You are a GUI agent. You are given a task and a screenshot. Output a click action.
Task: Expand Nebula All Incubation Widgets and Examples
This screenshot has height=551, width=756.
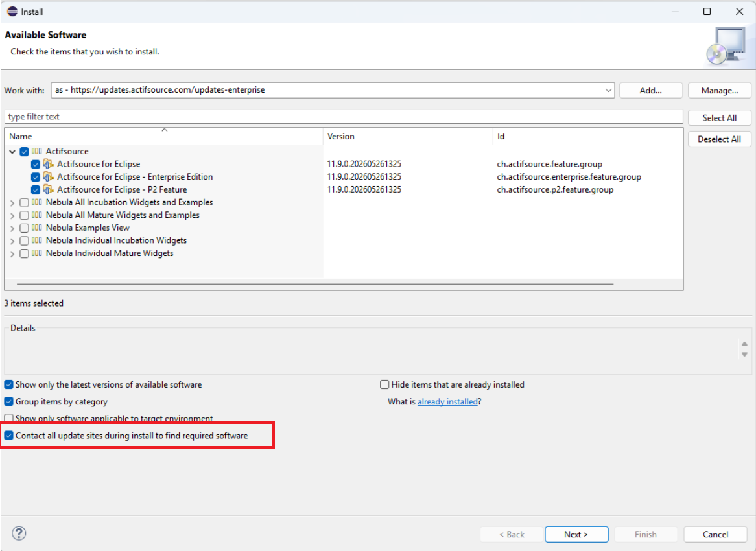click(x=12, y=202)
